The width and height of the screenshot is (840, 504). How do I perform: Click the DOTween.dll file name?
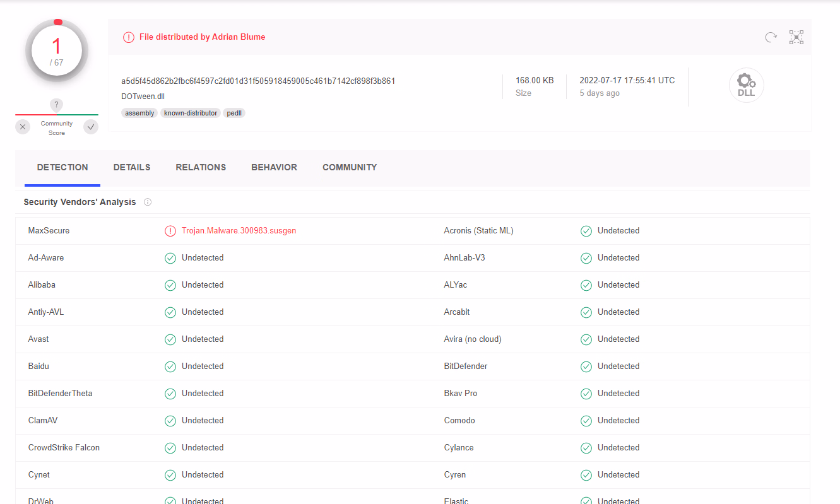143,97
